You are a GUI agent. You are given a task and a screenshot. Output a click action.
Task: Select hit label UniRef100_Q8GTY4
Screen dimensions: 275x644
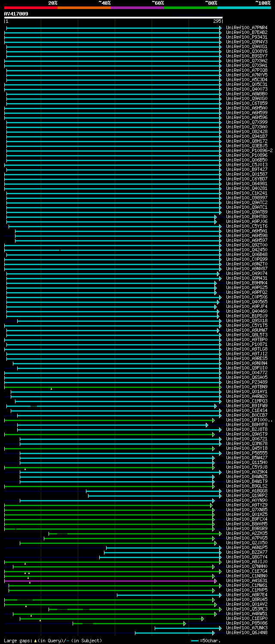coord(247,557)
